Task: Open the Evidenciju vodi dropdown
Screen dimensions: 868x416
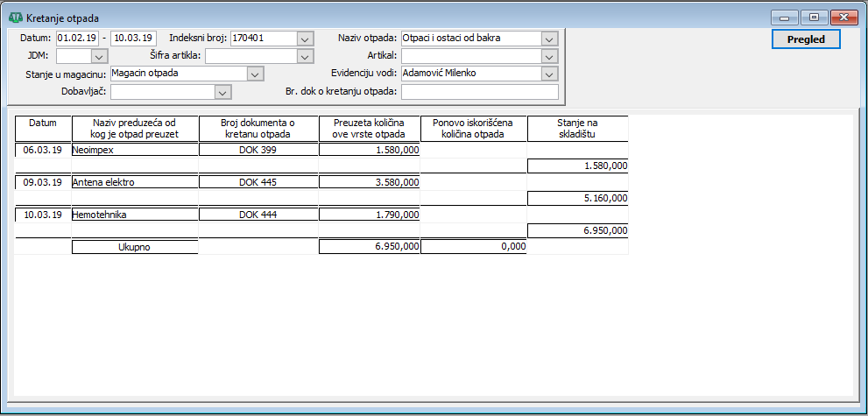Action: click(549, 74)
